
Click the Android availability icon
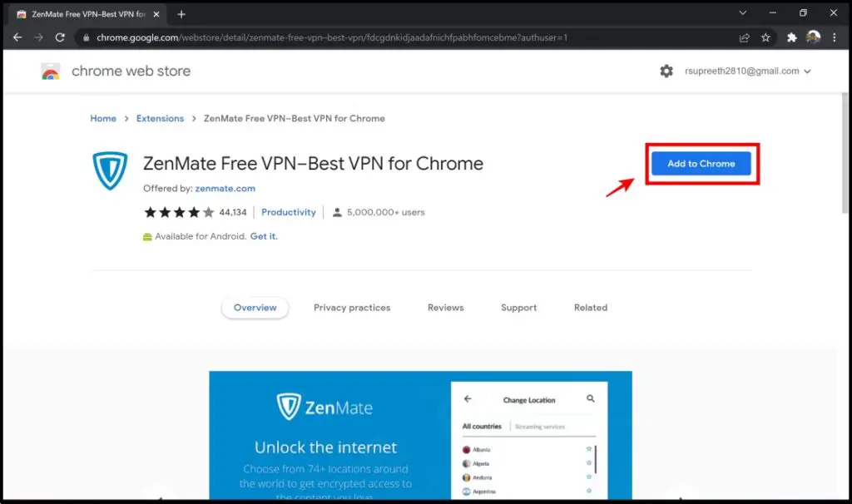pos(147,237)
